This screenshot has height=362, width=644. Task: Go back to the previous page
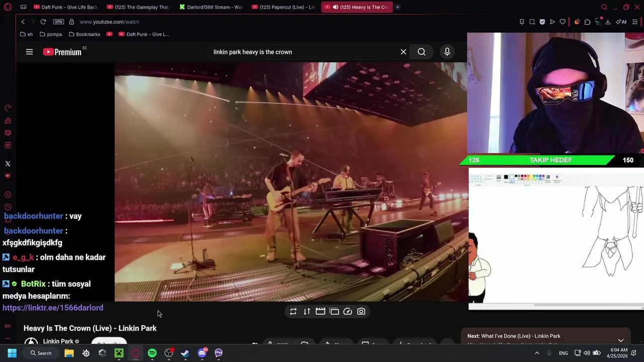(23, 22)
